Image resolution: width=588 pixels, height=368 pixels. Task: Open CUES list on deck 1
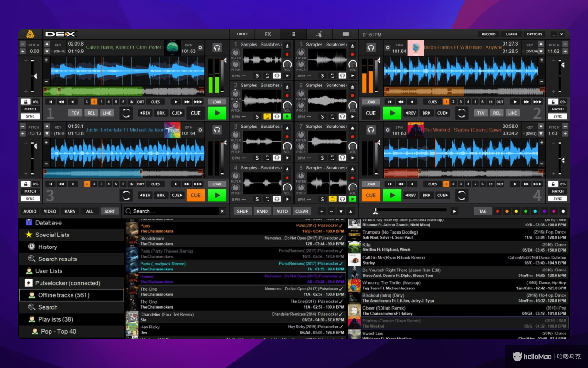(x=156, y=102)
